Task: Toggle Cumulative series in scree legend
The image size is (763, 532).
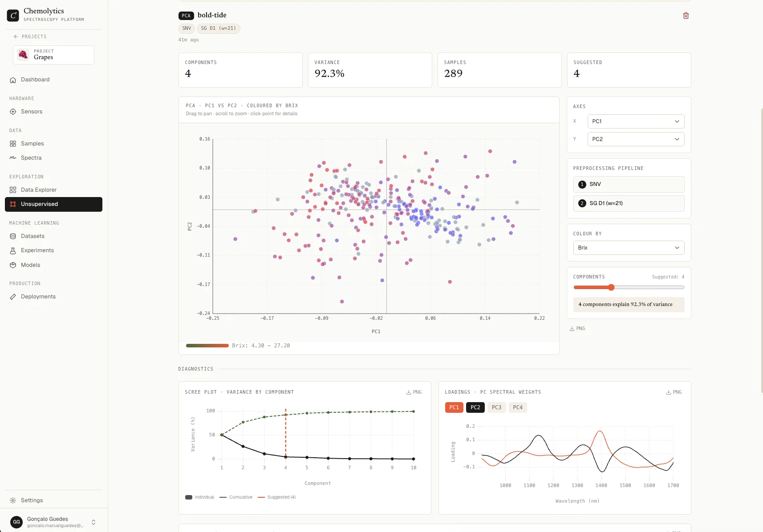Action: [x=236, y=497]
